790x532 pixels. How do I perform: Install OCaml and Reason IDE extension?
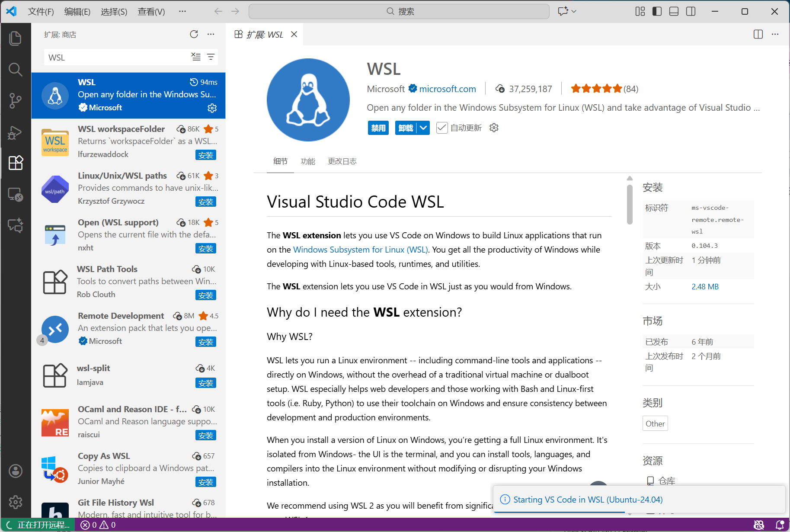(x=205, y=435)
